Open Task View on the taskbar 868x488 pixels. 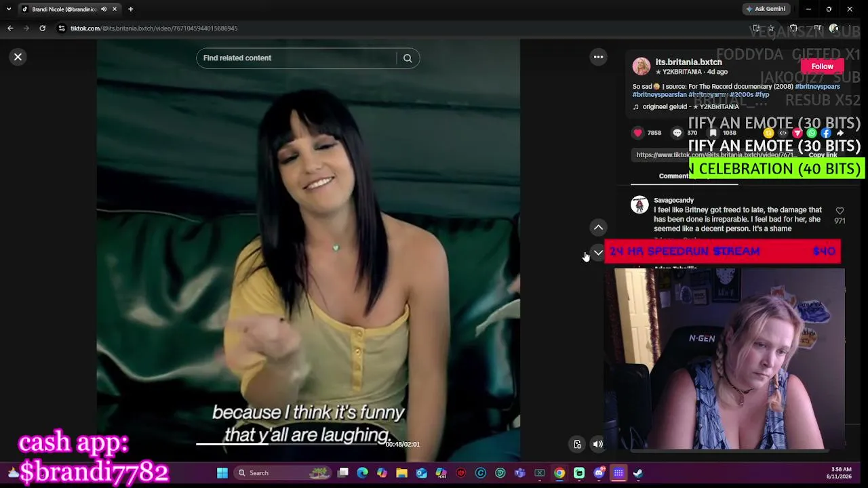click(343, 473)
